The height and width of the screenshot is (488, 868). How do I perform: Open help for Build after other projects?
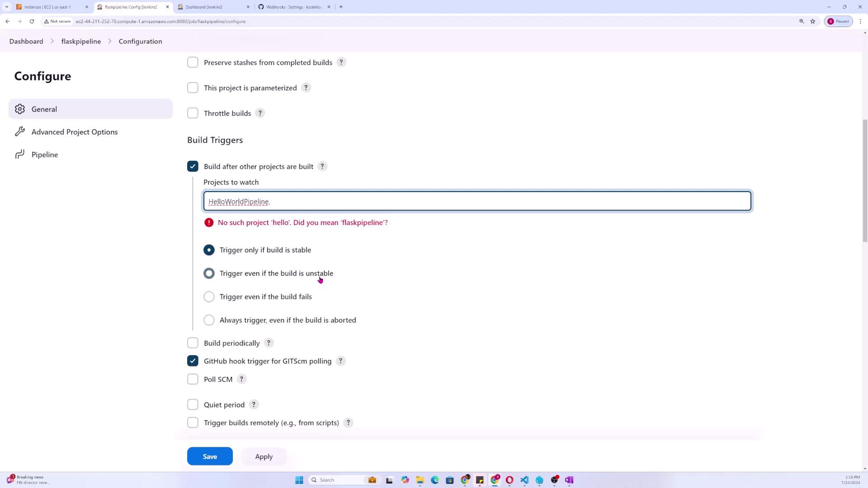[x=322, y=166]
